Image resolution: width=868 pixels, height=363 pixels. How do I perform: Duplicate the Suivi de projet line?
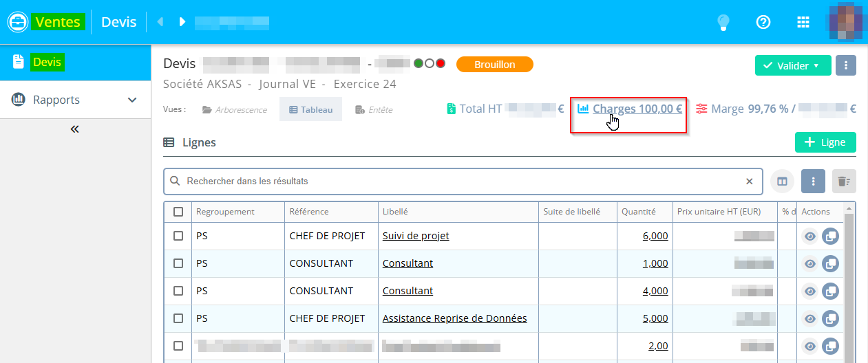831,236
